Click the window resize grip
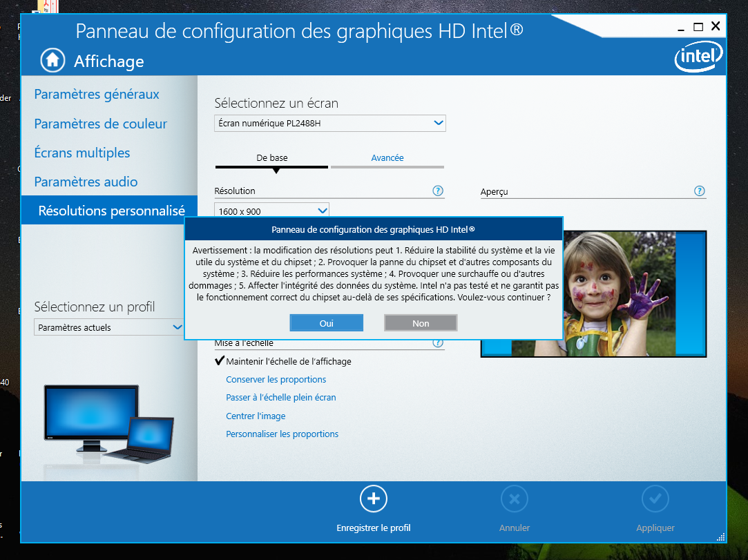This screenshot has height=560, width=748. [721, 537]
